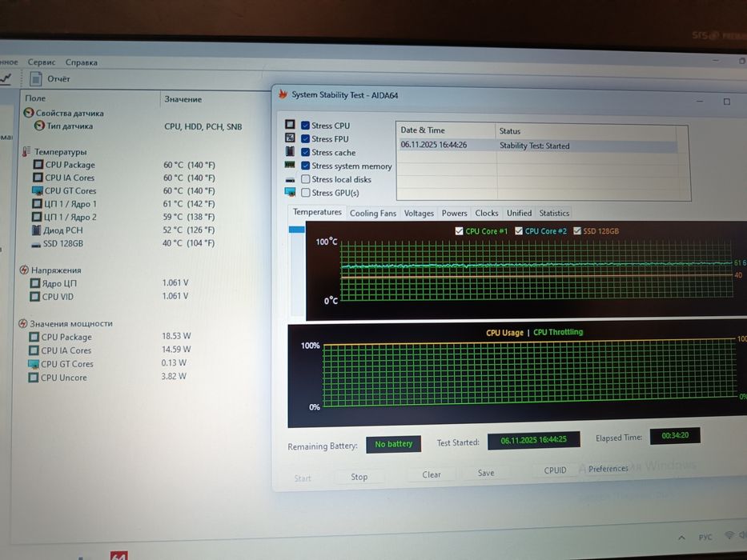The width and height of the screenshot is (747, 560).
Task: Click the AIDA64 flame icon in title bar
Action: [x=283, y=94]
